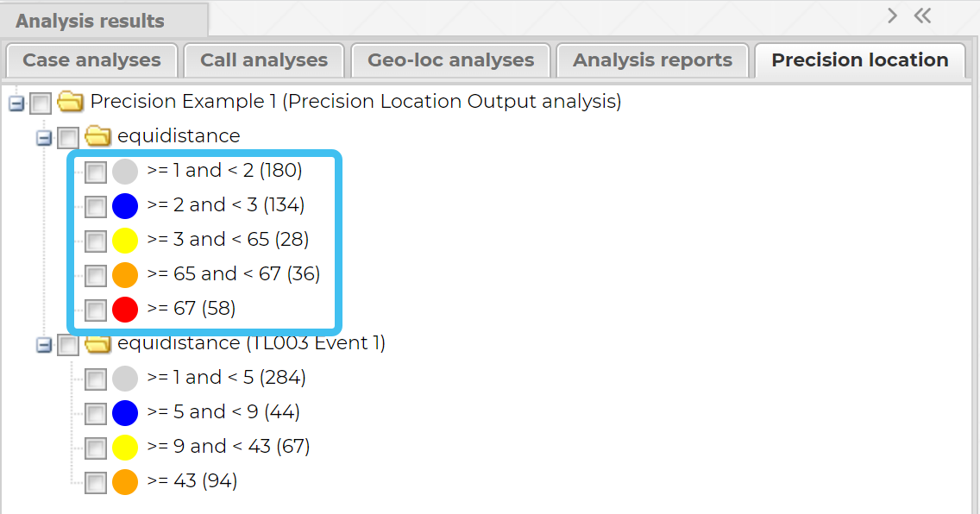Click the yellow circle for >= 9 and < 43

(x=125, y=448)
